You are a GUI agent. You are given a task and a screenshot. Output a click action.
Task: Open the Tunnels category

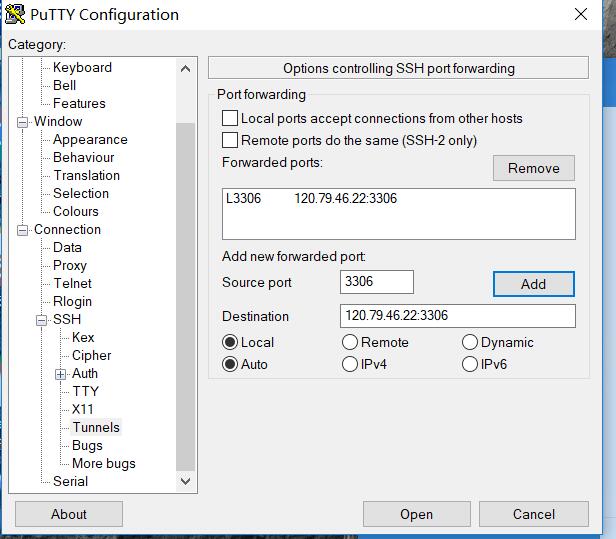pyautogui.click(x=96, y=427)
